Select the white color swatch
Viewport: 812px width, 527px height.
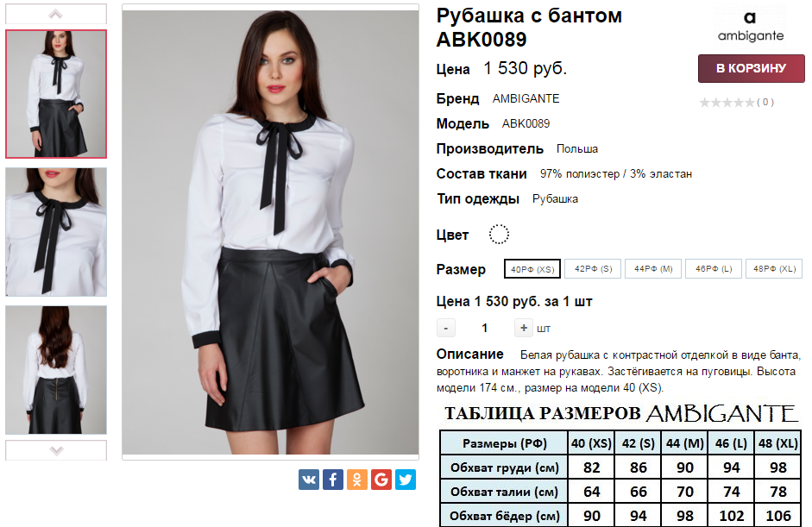click(x=500, y=235)
